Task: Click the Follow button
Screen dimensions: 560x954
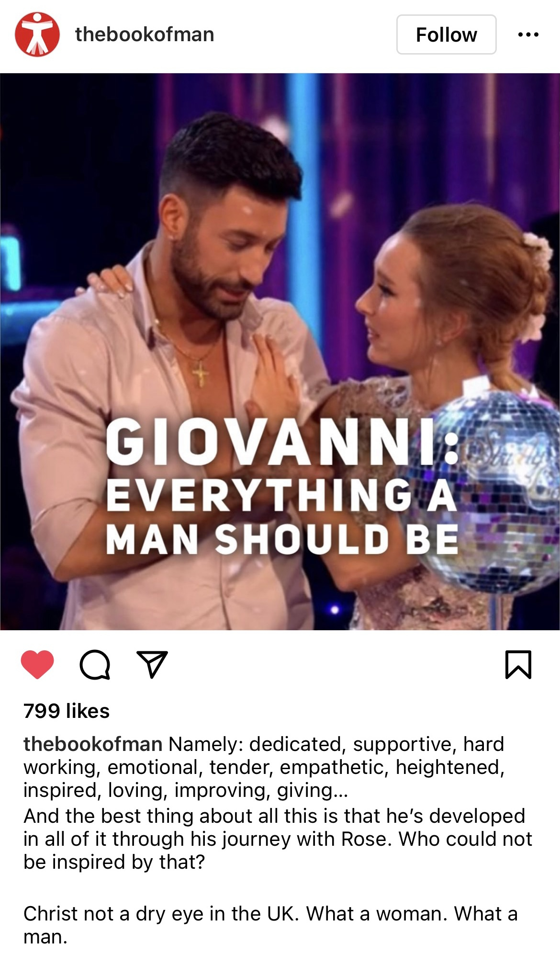Action: click(446, 34)
